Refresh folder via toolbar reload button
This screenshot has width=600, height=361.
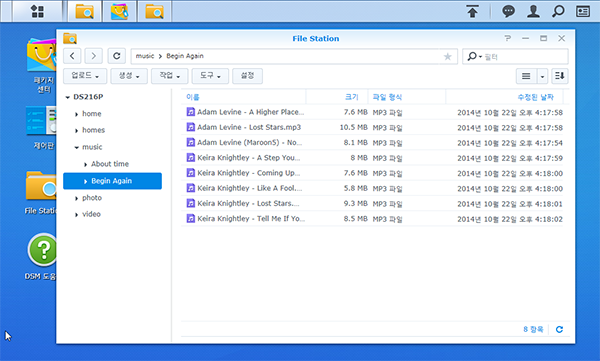[117, 56]
